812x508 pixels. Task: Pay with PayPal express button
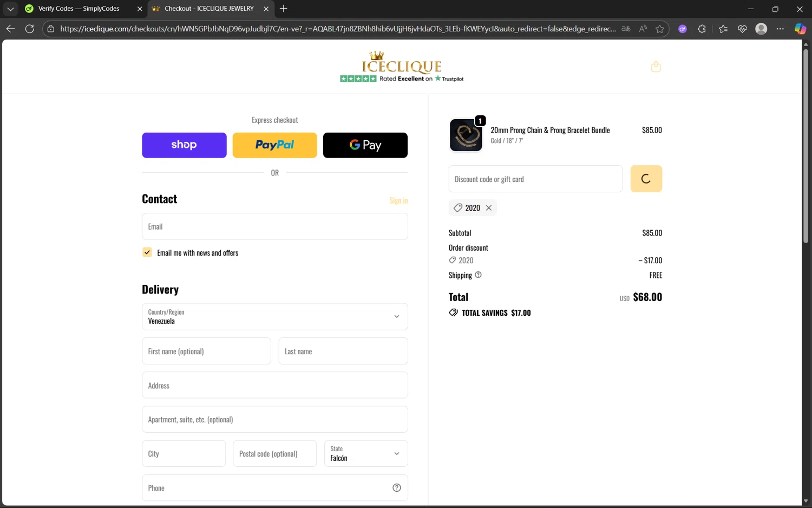coord(275,145)
